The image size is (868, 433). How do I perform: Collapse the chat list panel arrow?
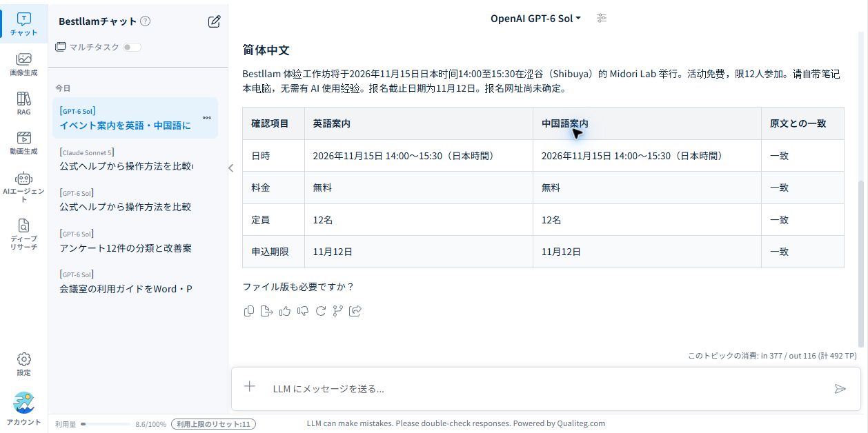[x=230, y=168]
